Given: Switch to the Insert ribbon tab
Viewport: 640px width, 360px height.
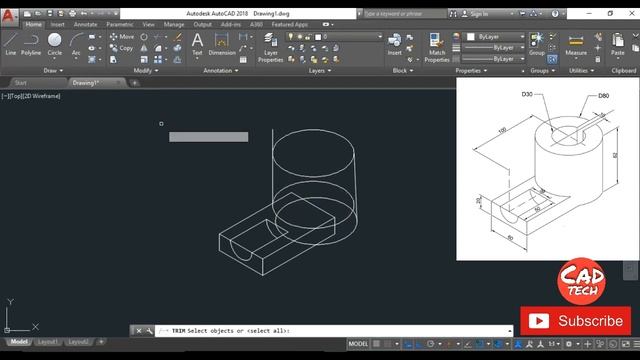Looking at the screenshot, I should [58, 24].
